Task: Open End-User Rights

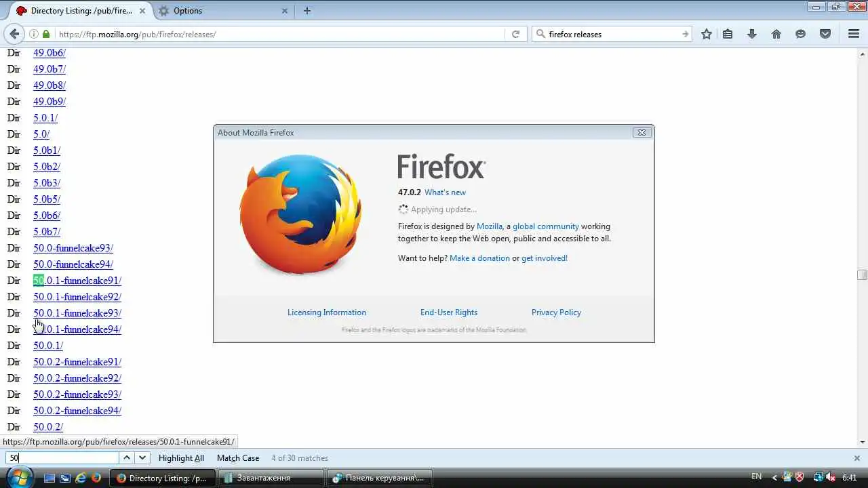Action: pyautogui.click(x=449, y=312)
